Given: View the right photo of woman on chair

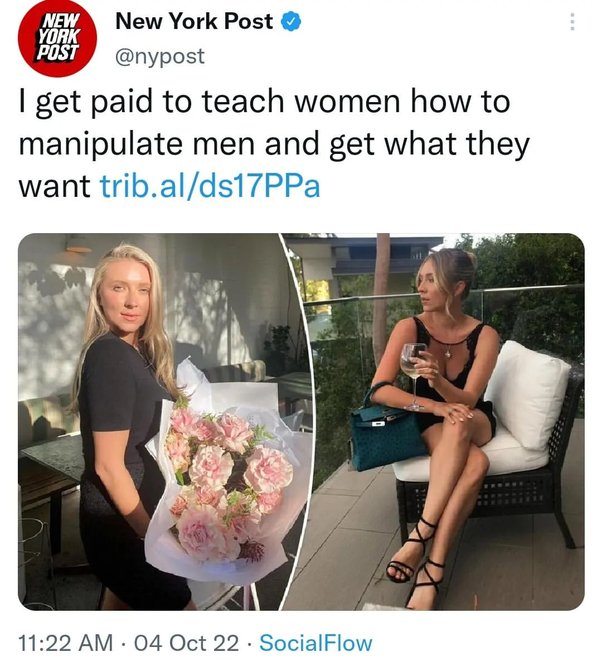Looking at the screenshot, I should point(441,422).
